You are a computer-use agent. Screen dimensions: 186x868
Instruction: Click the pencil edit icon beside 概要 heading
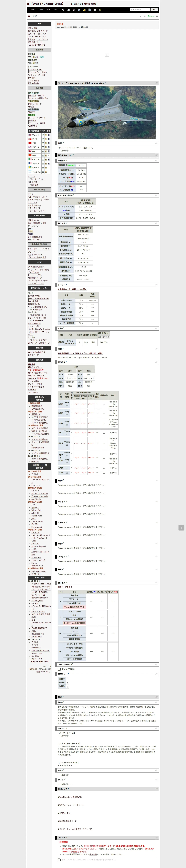point(63,143)
